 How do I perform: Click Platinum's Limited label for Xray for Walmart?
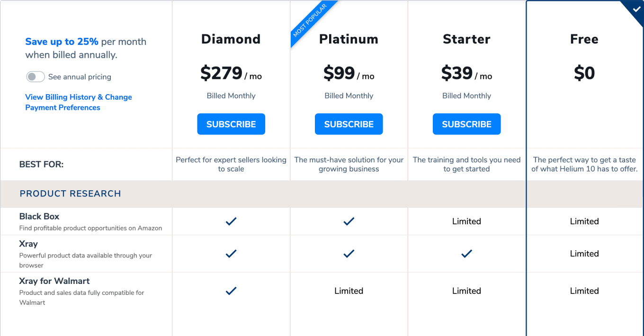pos(349,291)
